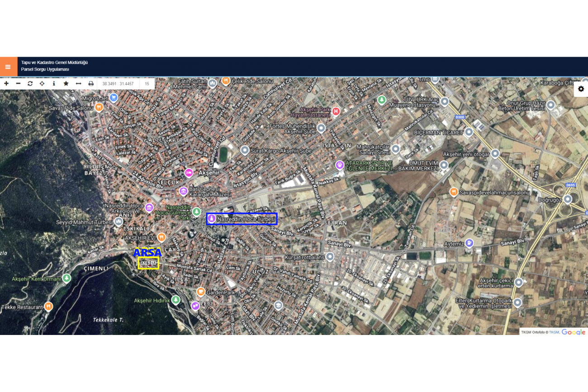Open map settings gear

pos(581,89)
